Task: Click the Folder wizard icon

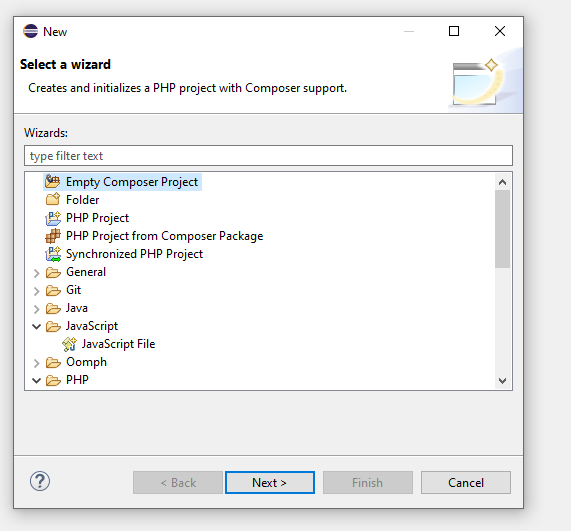Action: (x=53, y=199)
